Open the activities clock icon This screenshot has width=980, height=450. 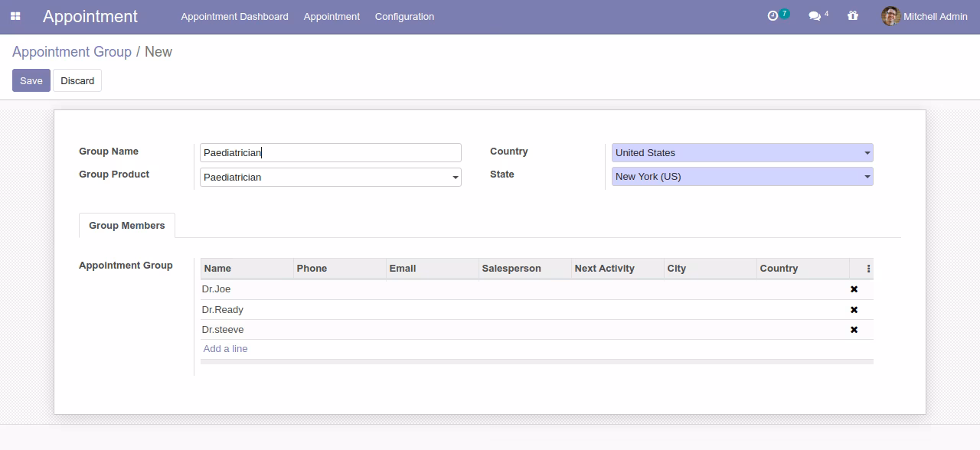point(773,16)
